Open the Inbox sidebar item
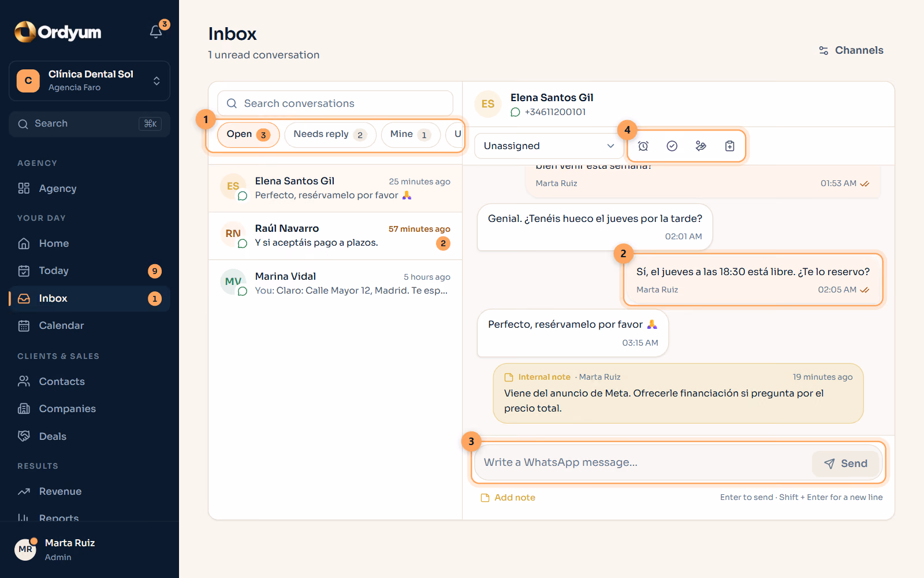Image resolution: width=924 pixels, height=578 pixels. point(90,298)
